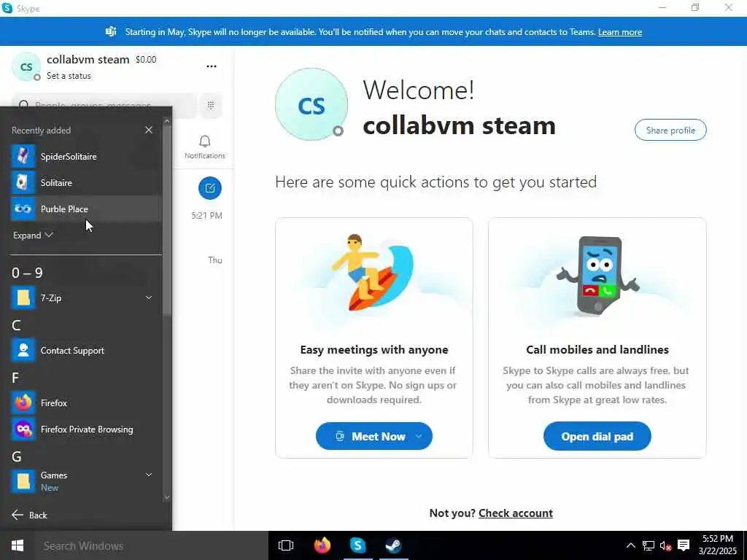Open Skype dial pad icon next to search
This screenshot has width=747, height=560.
[x=211, y=105]
